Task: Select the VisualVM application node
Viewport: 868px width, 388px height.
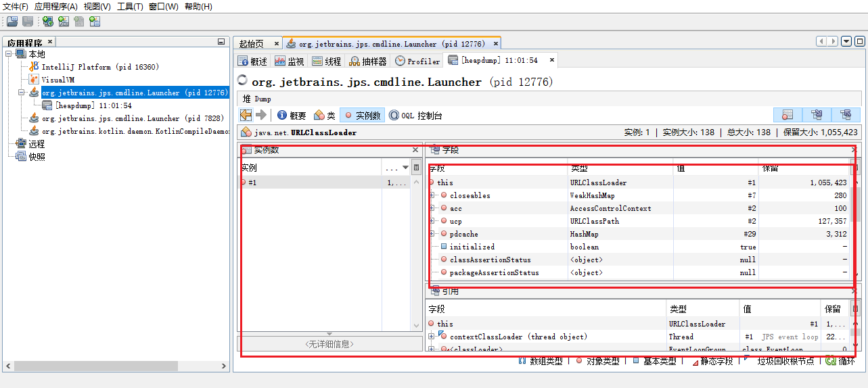Action: [x=58, y=80]
